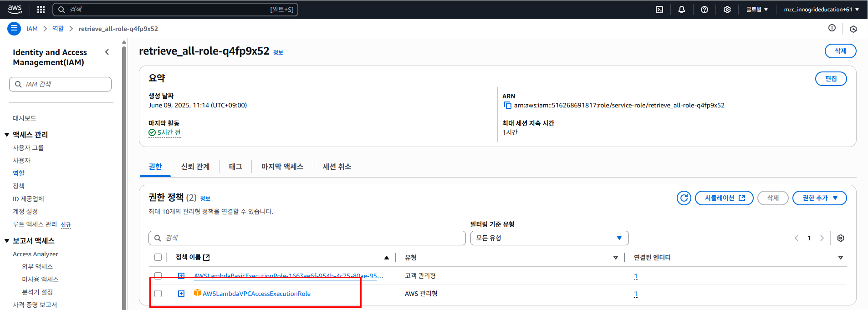The image size is (868, 310).
Task: Collapse the 액세스 관리 sidebar section
Action: coord(7,135)
